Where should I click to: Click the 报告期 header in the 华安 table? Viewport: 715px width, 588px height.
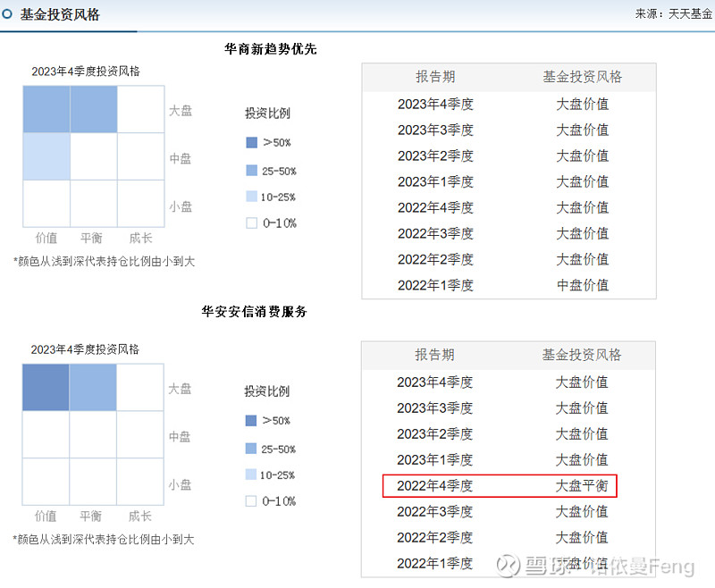pos(434,355)
